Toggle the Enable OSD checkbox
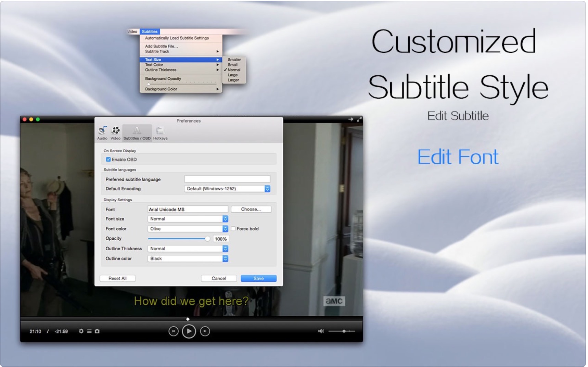 coord(108,160)
